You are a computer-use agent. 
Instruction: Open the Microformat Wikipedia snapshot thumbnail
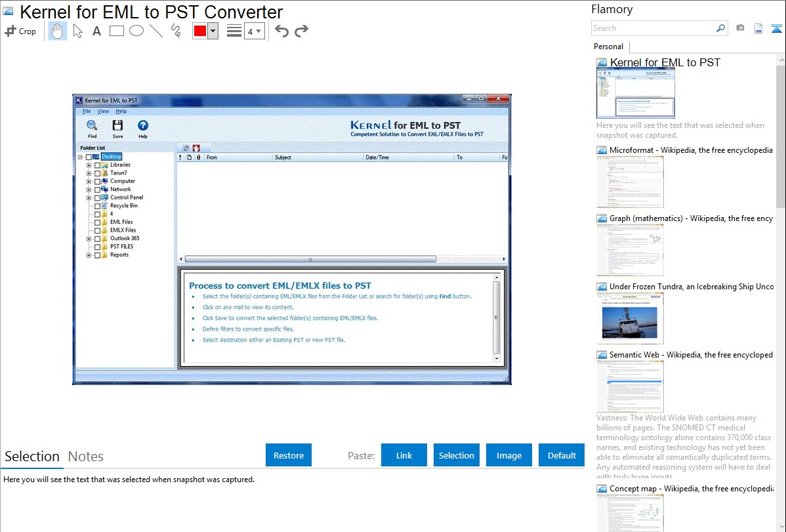click(630, 182)
